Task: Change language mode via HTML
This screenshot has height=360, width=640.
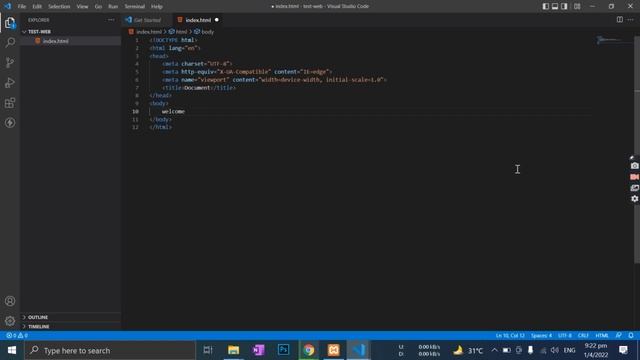Action: (602, 336)
